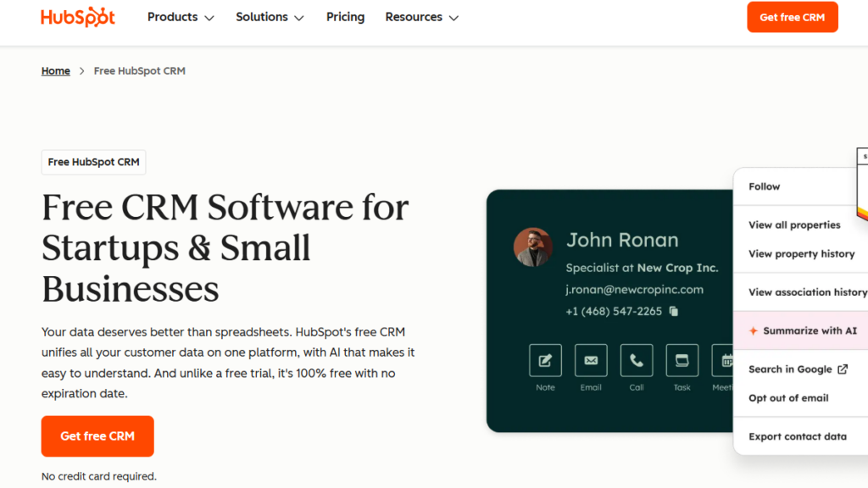Choose View all properties
Screen dimensions: 868x488
pyautogui.click(x=794, y=225)
